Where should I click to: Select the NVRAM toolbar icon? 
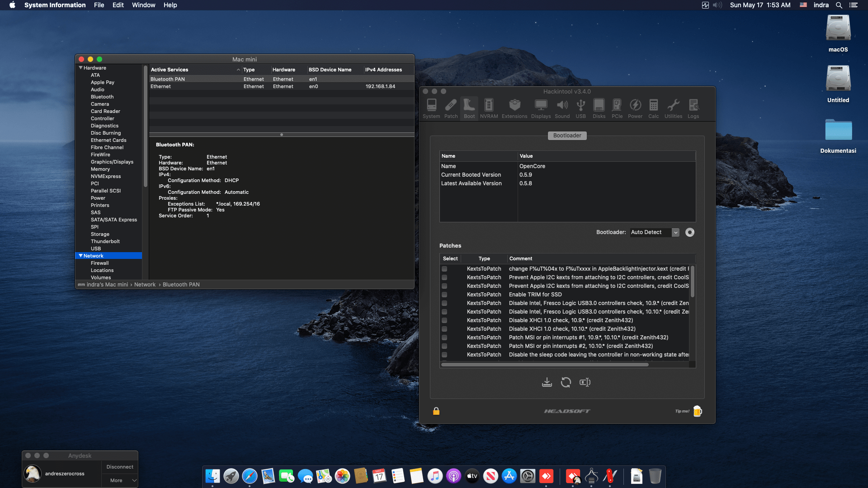click(489, 109)
